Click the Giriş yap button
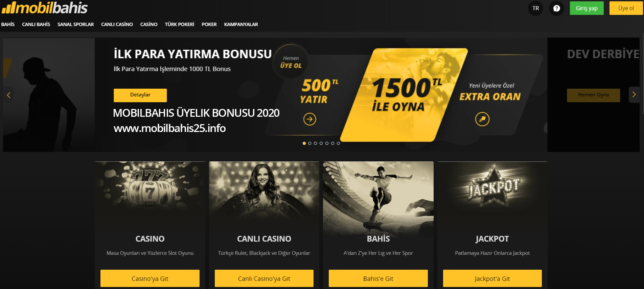Viewport: 644px width, 289px height. [586, 8]
